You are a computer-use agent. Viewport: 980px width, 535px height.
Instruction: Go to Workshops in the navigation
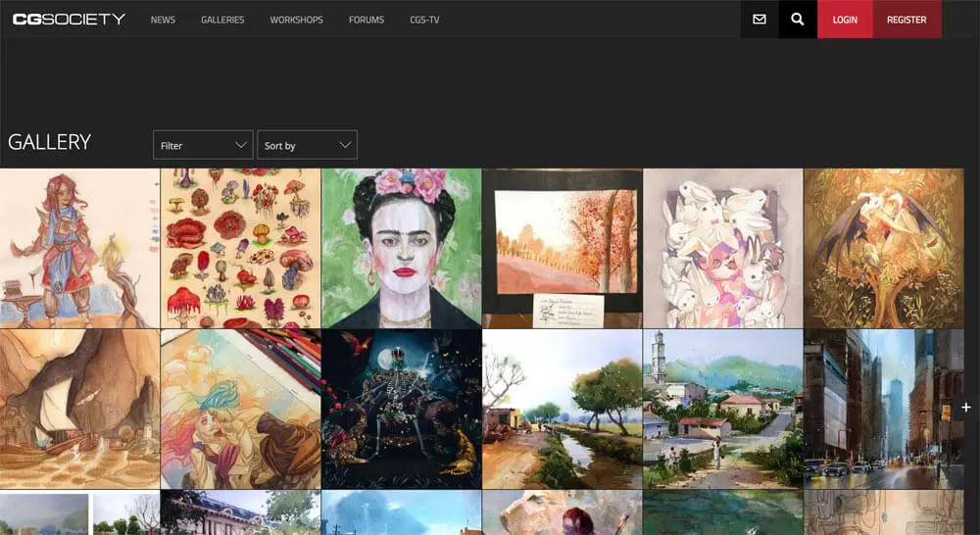(296, 20)
